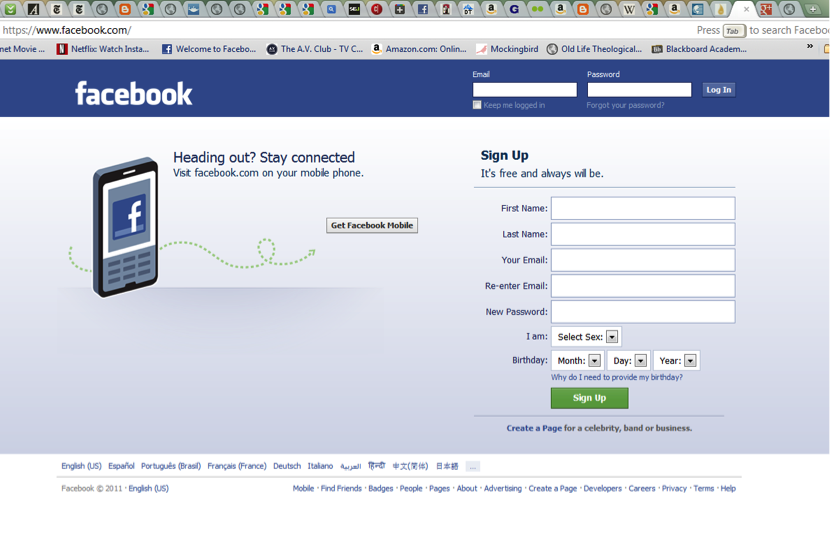Click the Your Email input field

pyautogui.click(x=643, y=260)
